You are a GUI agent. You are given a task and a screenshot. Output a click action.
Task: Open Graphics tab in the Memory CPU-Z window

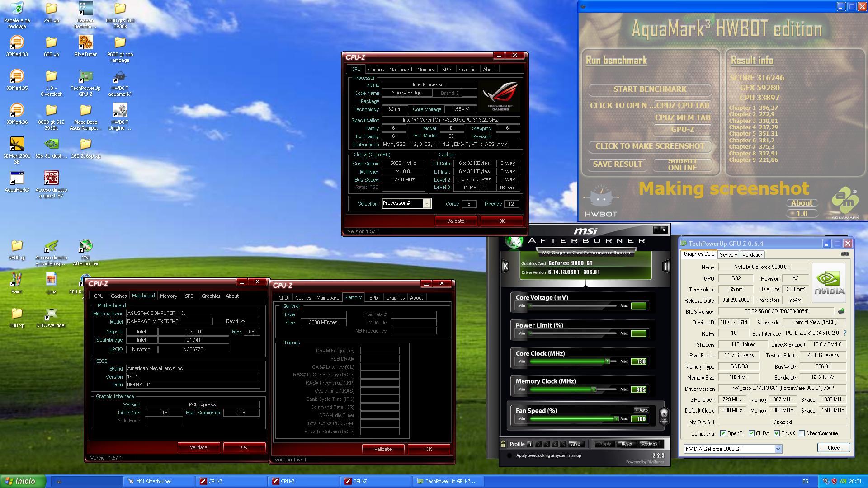(x=395, y=298)
